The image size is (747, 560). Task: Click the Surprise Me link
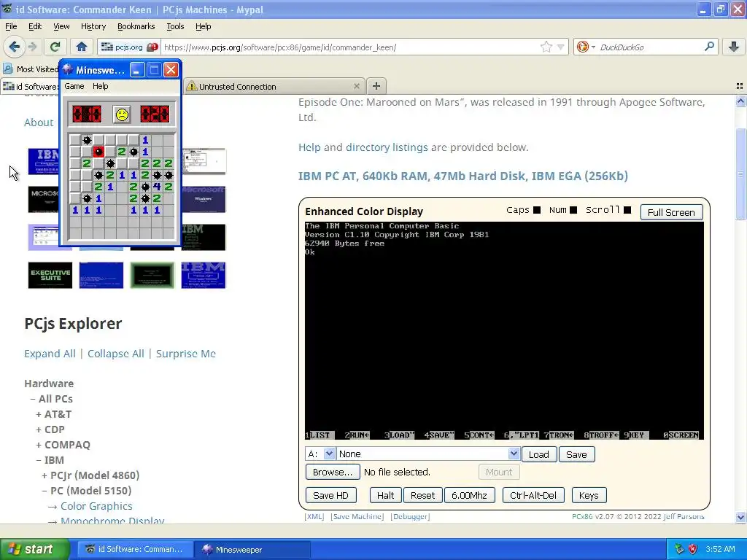tap(186, 354)
